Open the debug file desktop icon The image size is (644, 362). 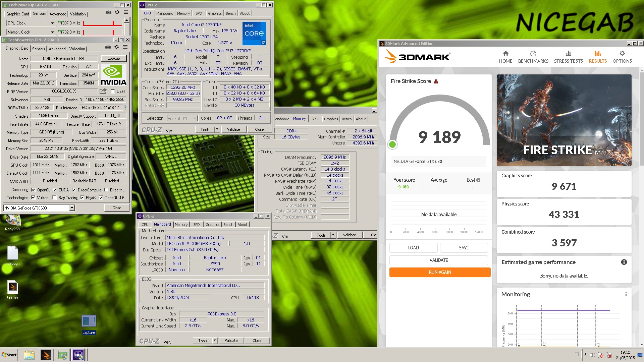tap(12, 255)
